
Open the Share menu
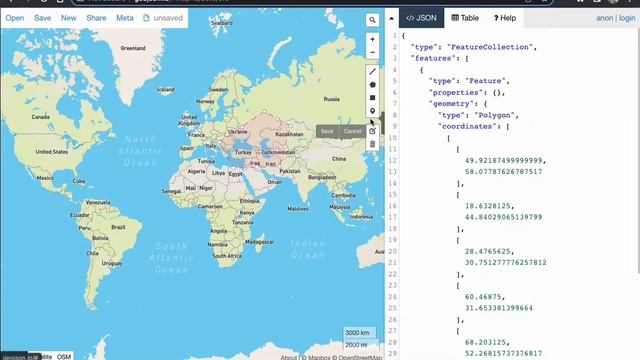click(96, 18)
